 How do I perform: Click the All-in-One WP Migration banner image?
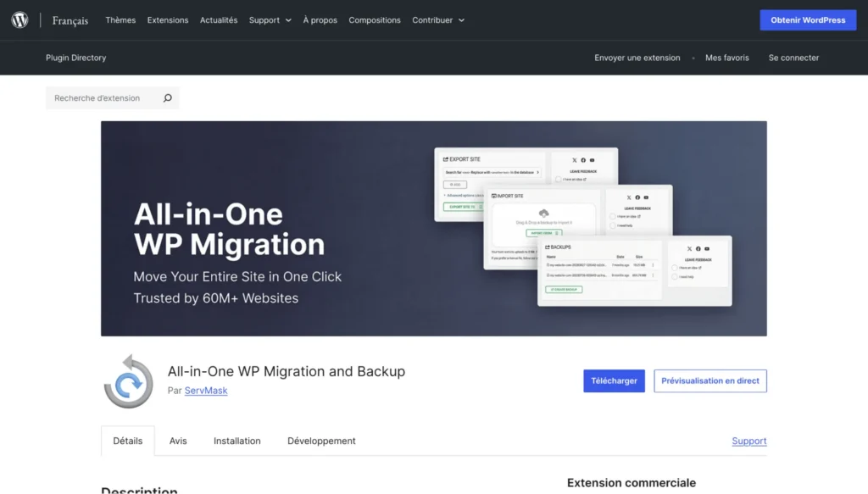[434, 229]
